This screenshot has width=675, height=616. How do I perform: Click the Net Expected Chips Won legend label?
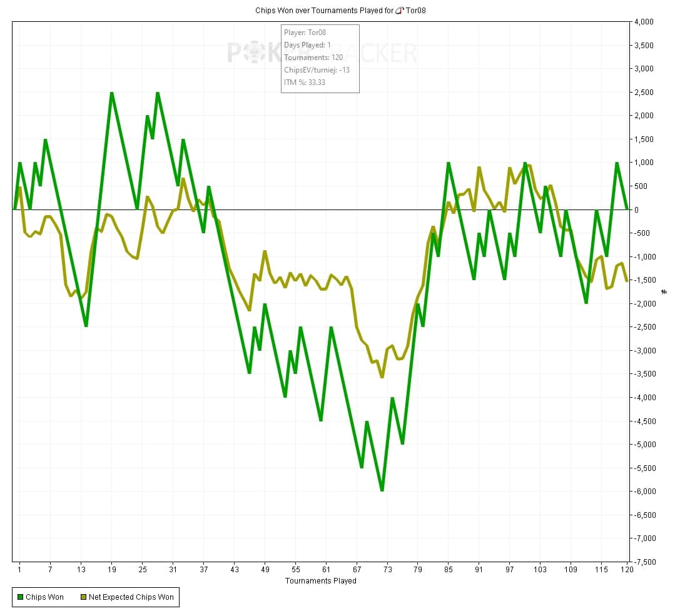click(x=131, y=597)
